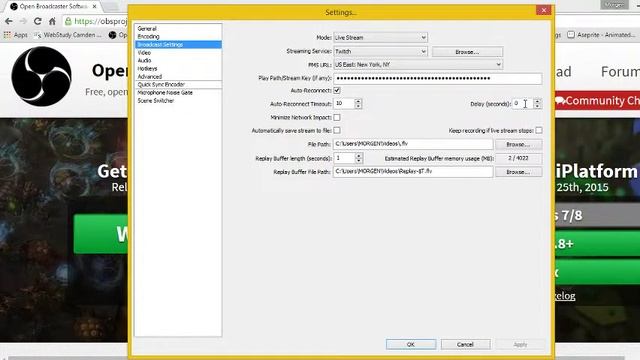Enable Minimize Network Impact checkbox
The image size is (640, 360).
(x=337, y=117)
